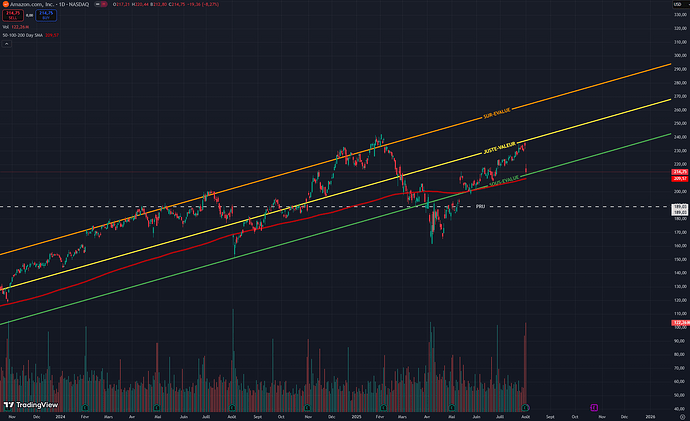The width and height of the screenshot is (690, 421).
Task: Collapse the indicator legend with the chevron
Action: pos(7,44)
